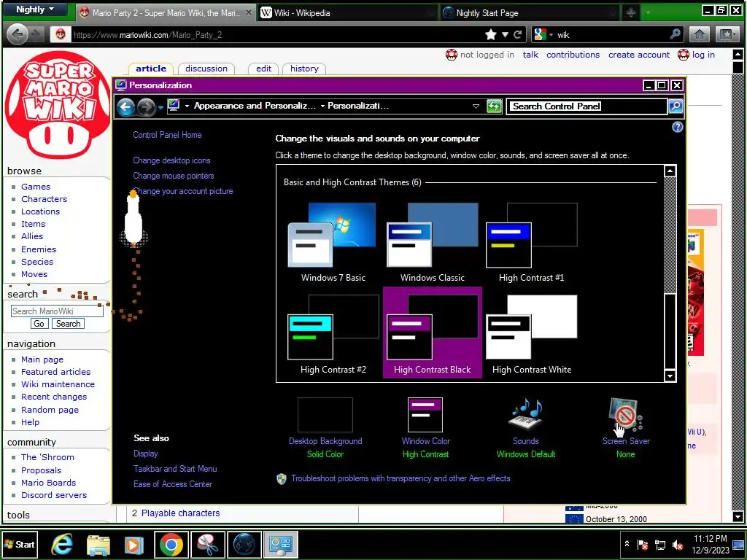
Task: Open Action Center flag tray icon
Action: [x=643, y=545]
